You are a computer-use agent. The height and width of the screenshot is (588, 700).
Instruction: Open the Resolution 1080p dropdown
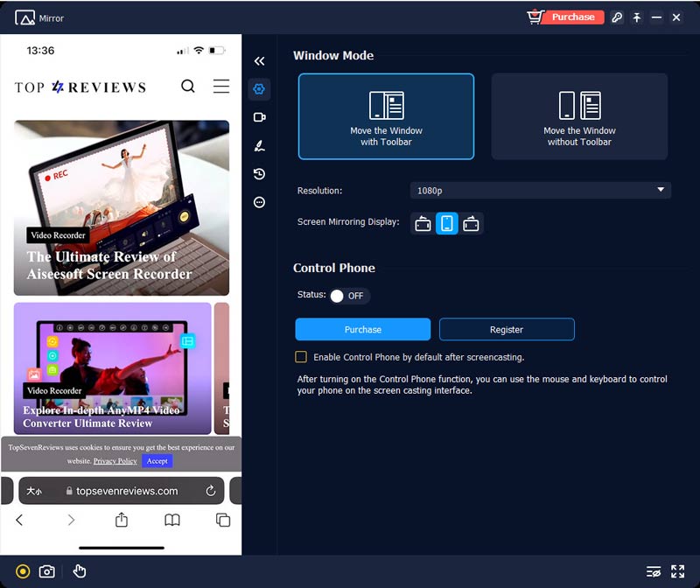tap(540, 190)
